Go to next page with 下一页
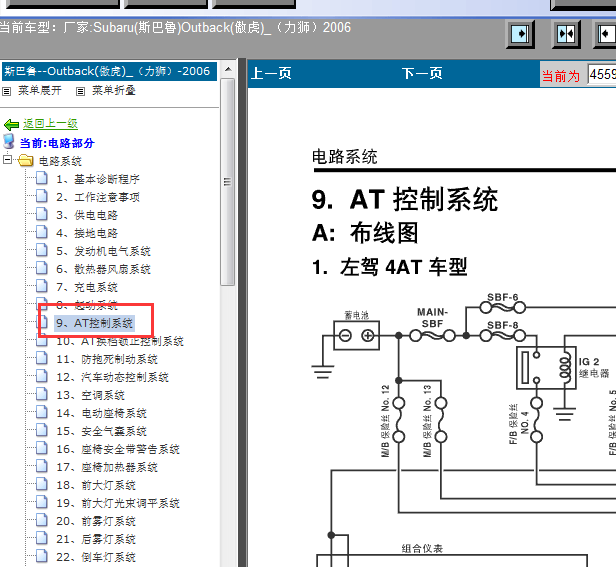Viewport: 616px width, 567px height. click(x=422, y=73)
